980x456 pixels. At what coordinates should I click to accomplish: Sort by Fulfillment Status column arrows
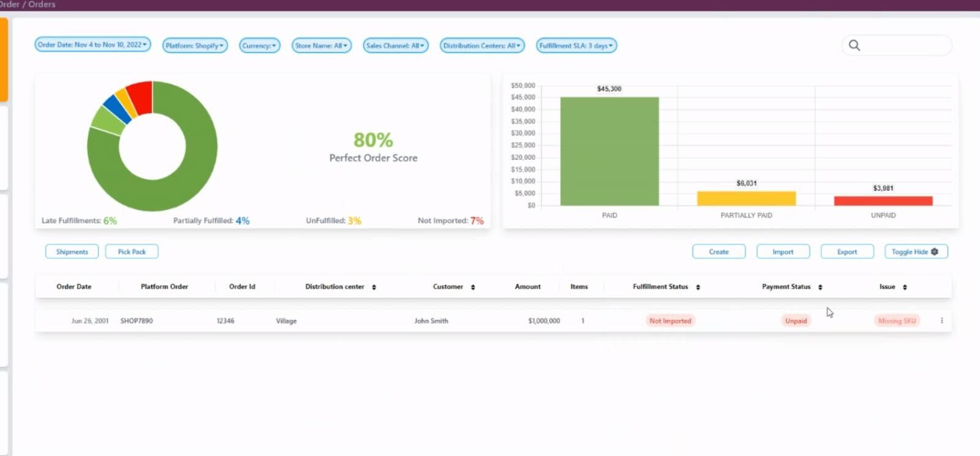click(x=698, y=287)
